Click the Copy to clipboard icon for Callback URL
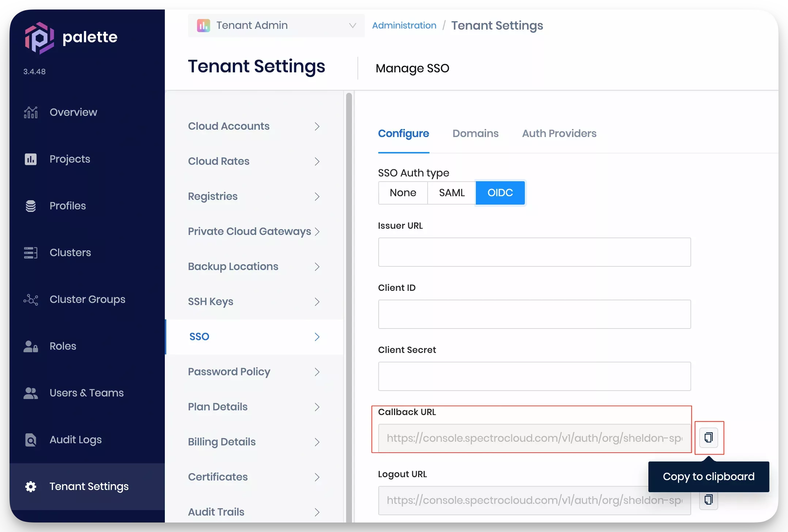Image resolution: width=788 pixels, height=532 pixels. pos(708,438)
